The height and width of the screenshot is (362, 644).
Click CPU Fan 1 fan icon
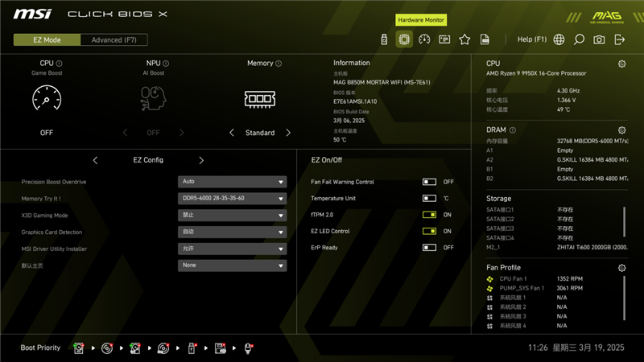pyautogui.click(x=489, y=279)
